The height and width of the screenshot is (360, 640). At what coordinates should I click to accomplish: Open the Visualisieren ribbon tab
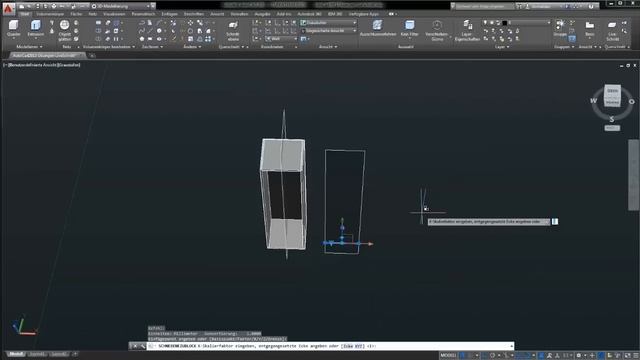tap(114, 14)
